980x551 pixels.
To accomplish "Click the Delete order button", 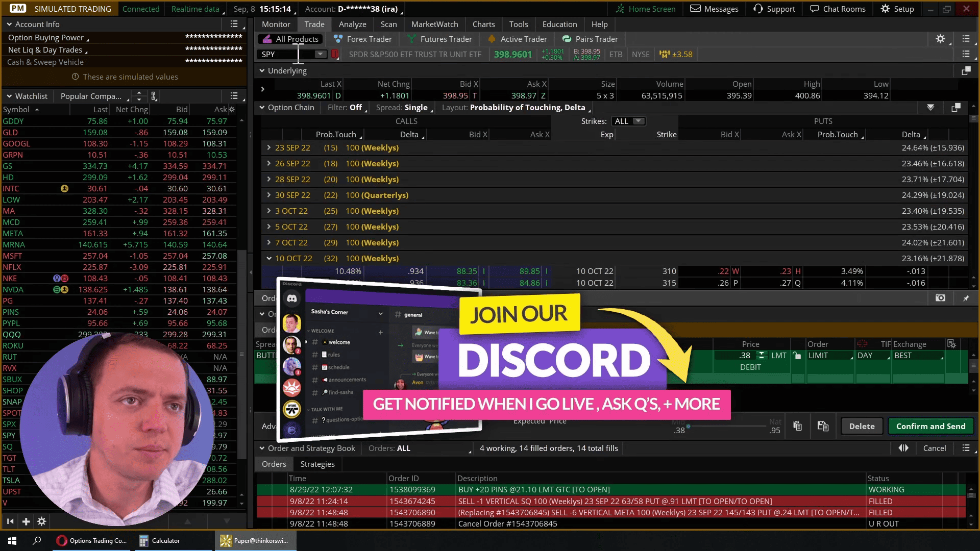I will [862, 426].
